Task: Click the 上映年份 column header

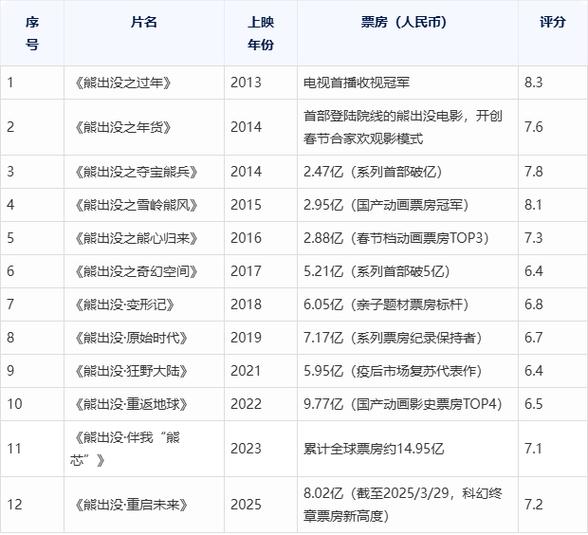Action: tap(261, 33)
